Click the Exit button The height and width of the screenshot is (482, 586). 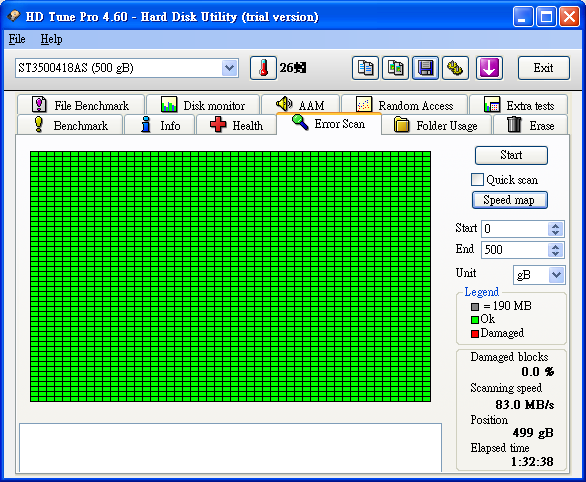tap(544, 68)
